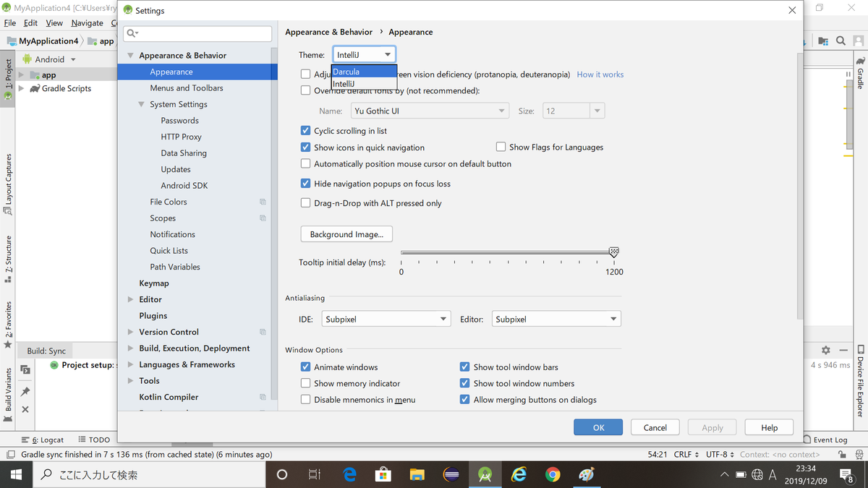The width and height of the screenshot is (868, 488).
Task: Click Task View icon on taskbar
Action: [315, 474]
